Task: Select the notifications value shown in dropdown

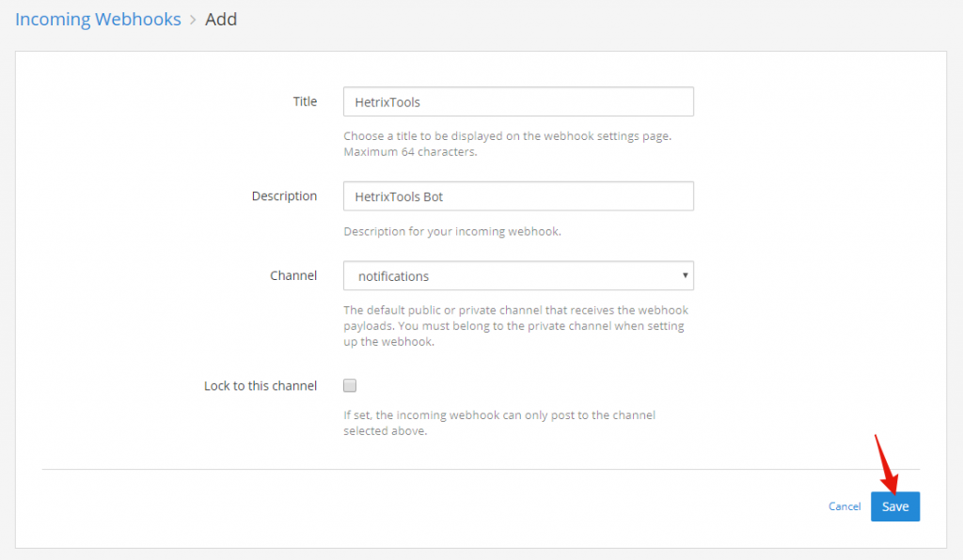Action: (x=393, y=275)
